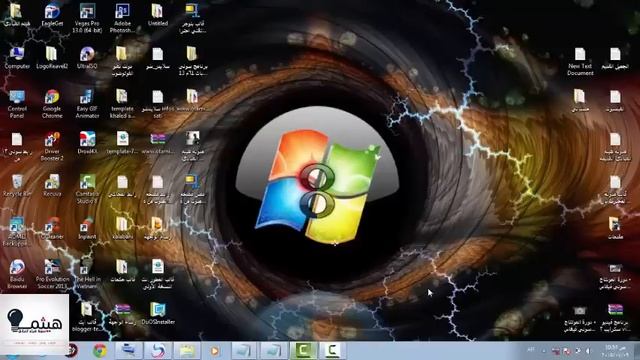
Task: Launch the Recuva shortcut
Action: pyautogui.click(x=52, y=186)
